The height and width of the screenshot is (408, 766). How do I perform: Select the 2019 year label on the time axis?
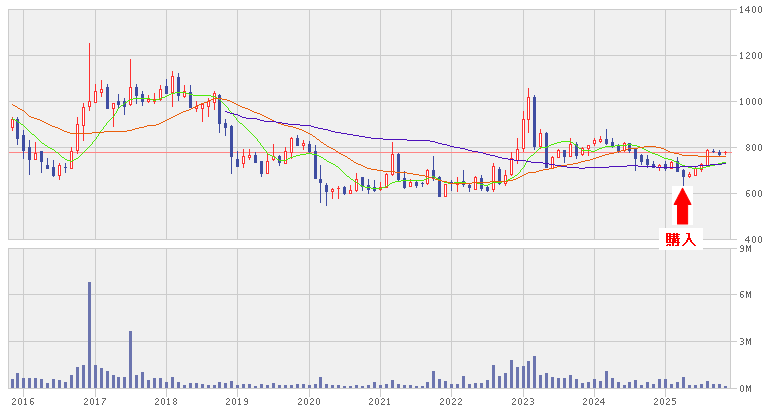tap(237, 401)
